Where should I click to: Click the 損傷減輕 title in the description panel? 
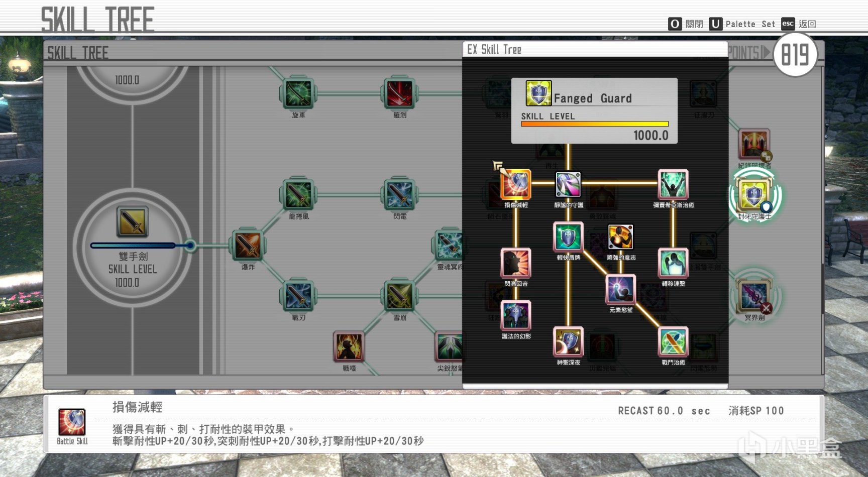[137, 407]
